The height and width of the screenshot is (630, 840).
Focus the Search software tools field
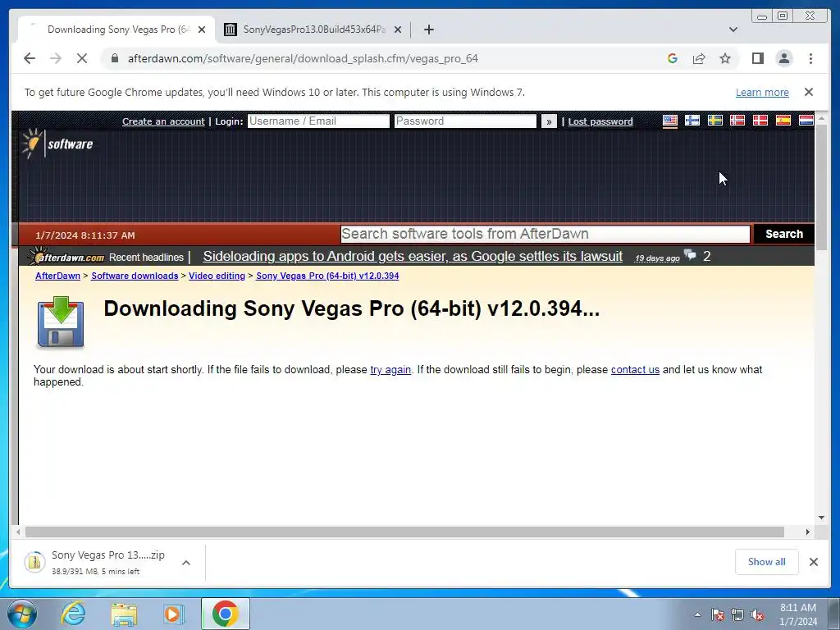point(545,234)
